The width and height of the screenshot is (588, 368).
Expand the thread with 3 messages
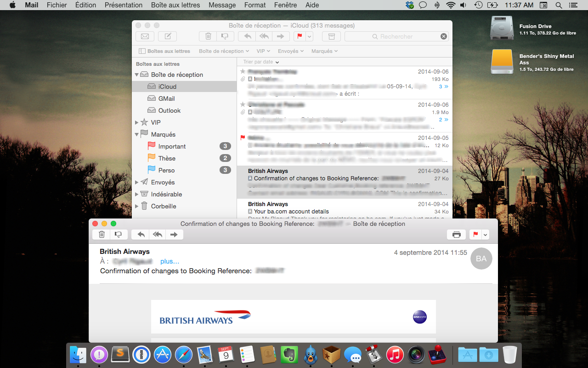444,86
